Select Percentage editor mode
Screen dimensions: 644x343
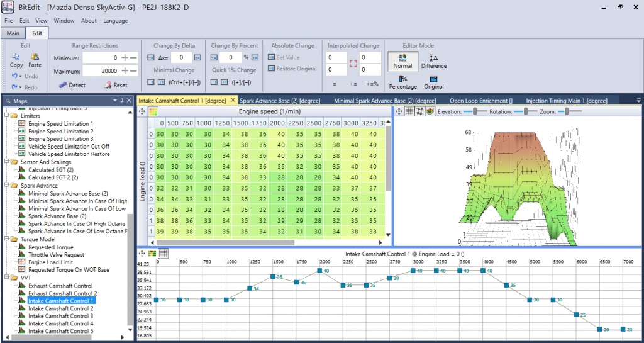[x=403, y=82]
